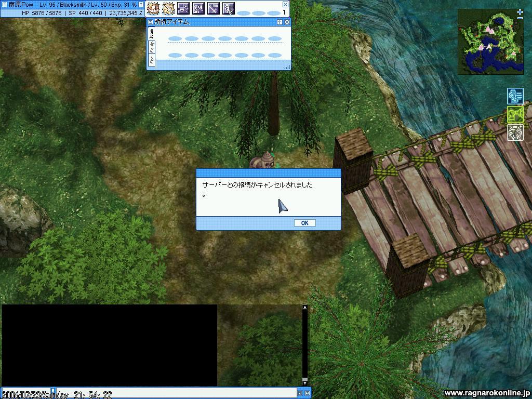Click the zeny amount 23,735,345 Z

[126, 13]
